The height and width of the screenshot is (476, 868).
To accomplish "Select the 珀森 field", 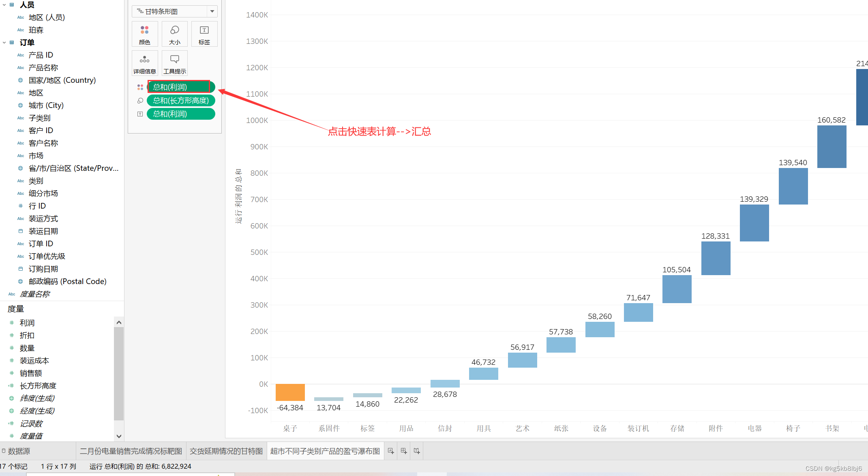I will [36, 30].
